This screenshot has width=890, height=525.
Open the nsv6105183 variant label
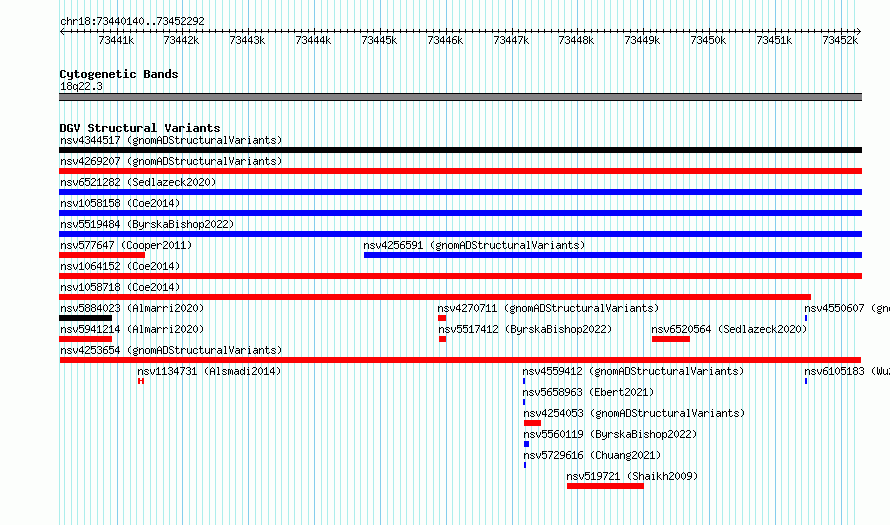point(847,371)
